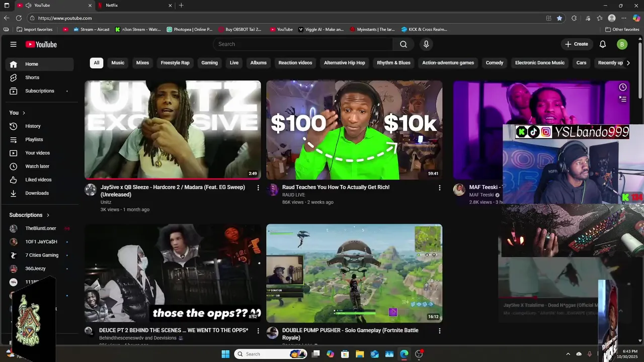The height and width of the screenshot is (362, 644).
Task: Show more category chips arrow
Action: click(x=628, y=63)
